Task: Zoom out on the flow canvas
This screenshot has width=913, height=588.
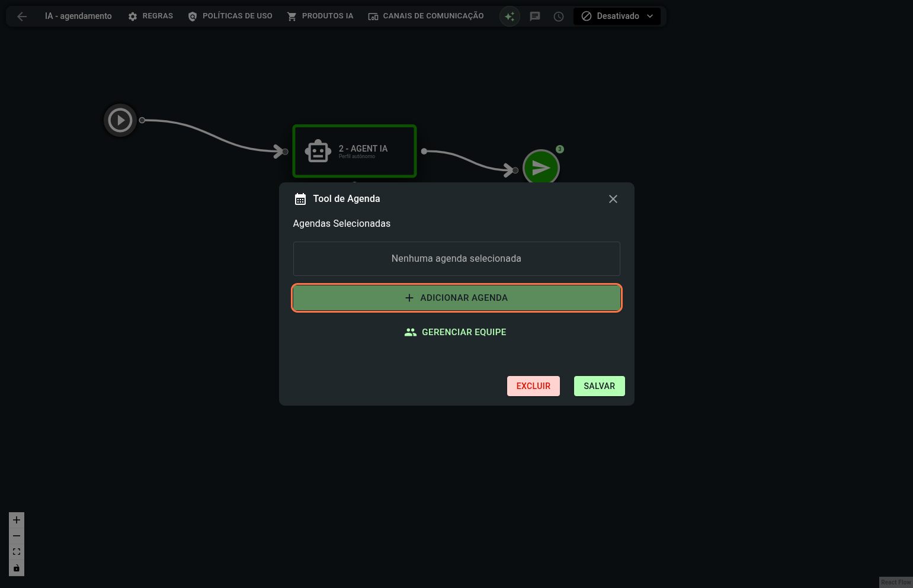Action: pyautogui.click(x=17, y=536)
